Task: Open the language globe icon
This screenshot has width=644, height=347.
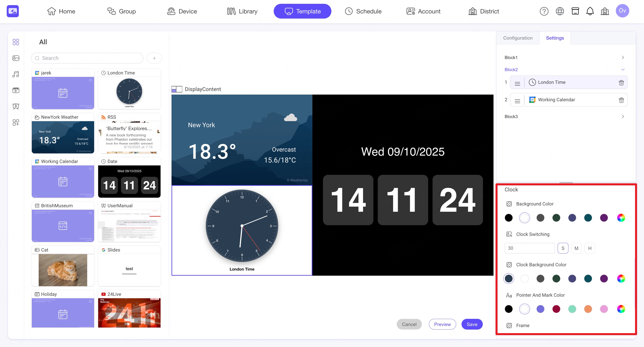Action: click(x=559, y=11)
